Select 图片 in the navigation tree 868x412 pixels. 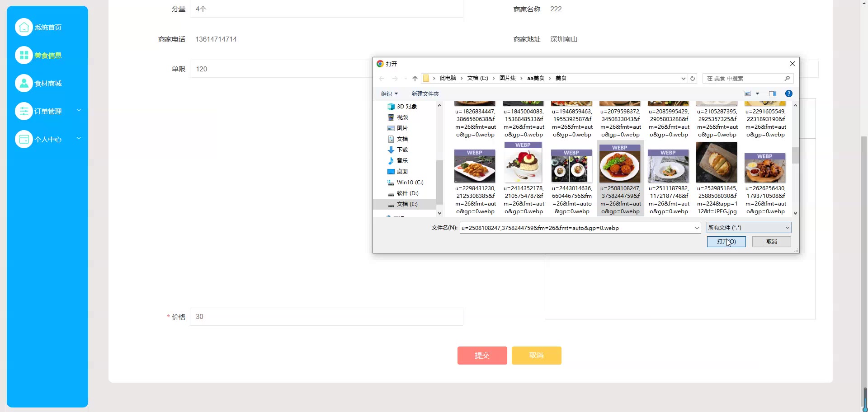pos(398,128)
